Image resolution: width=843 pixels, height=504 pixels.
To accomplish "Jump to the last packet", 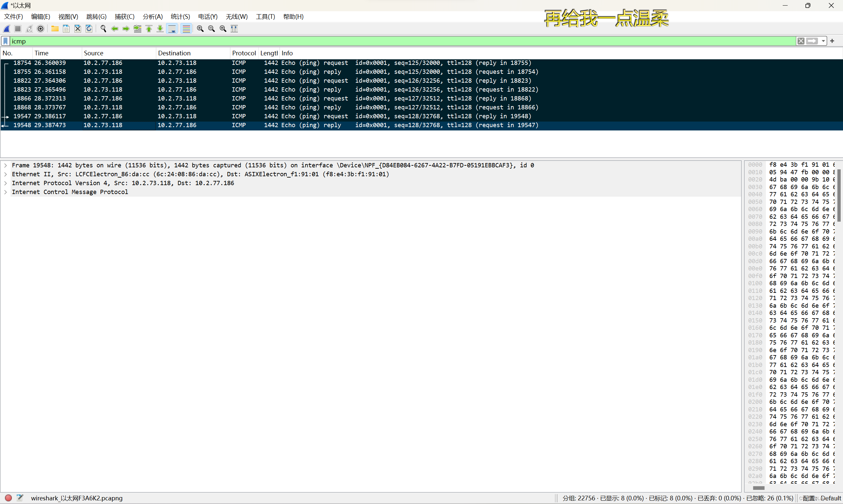I will click(x=160, y=29).
